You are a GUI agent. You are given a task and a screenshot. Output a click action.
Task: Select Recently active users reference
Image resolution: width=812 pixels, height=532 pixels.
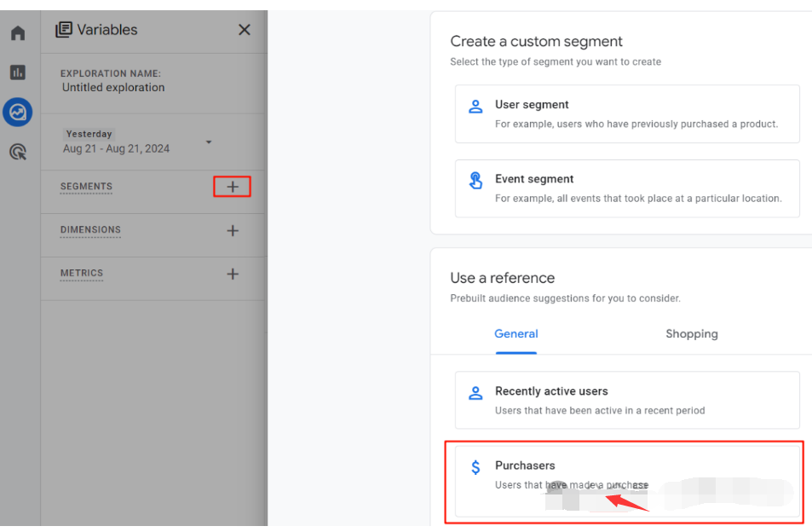point(627,400)
